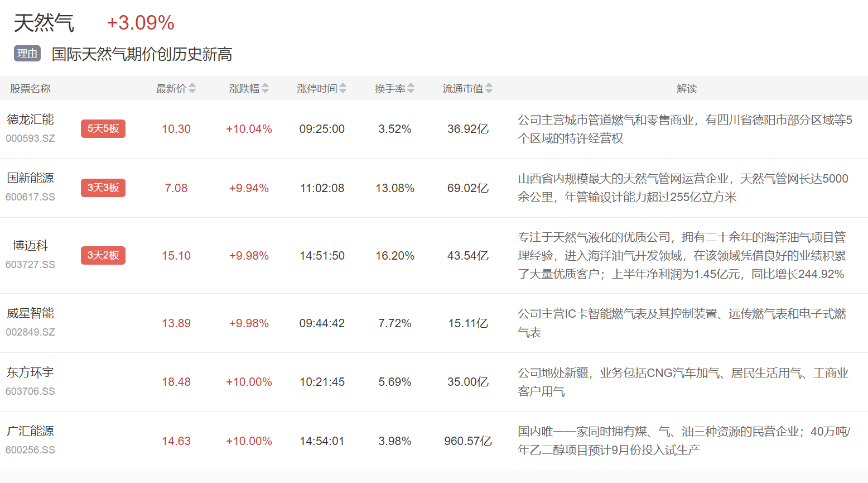The image size is (868, 483).
Task: Select price 14.63 of 广汇能源
Action: pos(176,441)
